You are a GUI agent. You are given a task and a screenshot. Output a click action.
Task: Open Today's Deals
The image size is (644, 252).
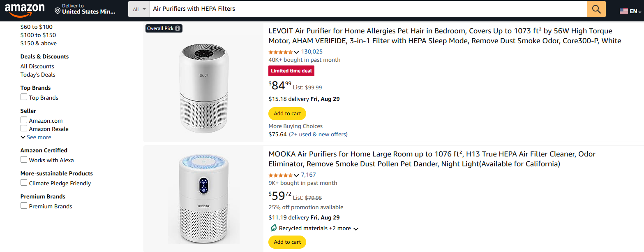(x=37, y=75)
